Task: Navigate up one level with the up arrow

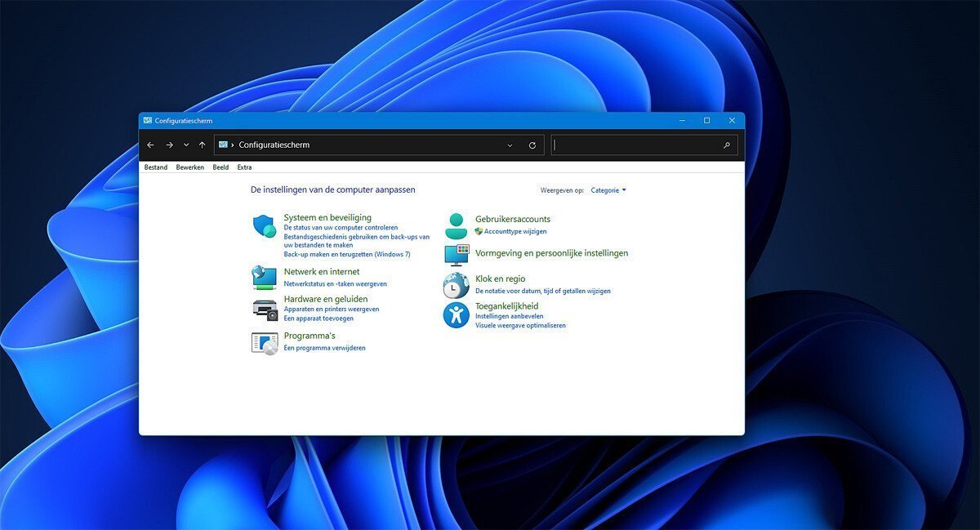Action: [202, 145]
